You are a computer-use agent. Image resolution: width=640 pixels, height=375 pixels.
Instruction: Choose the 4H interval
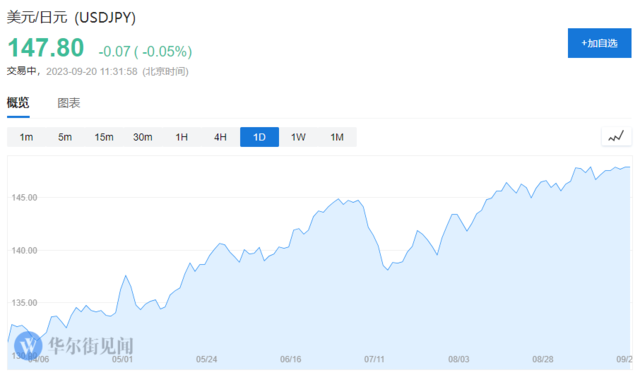[x=220, y=137]
